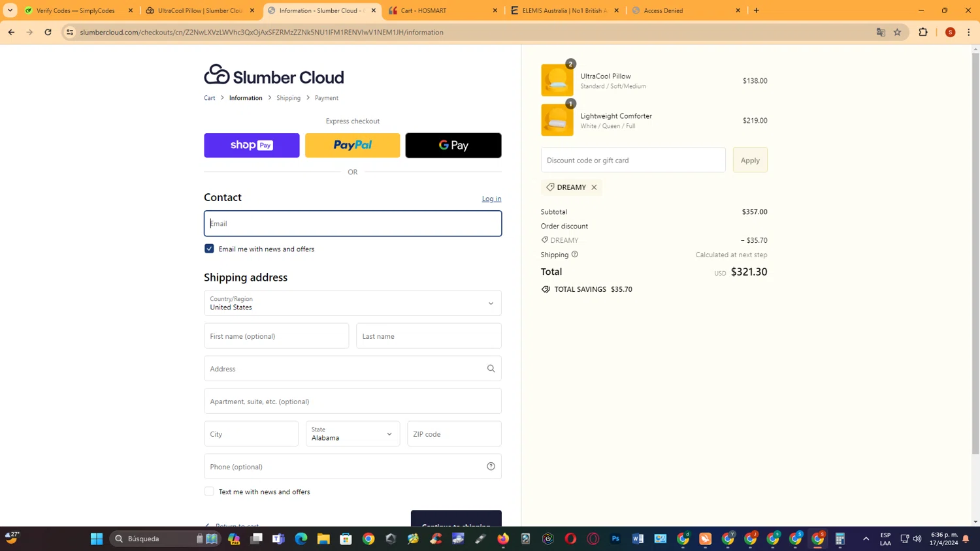Click the taskbar Búsqueda search box
The height and width of the screenshot is (551, 980).
coord(166,539)
